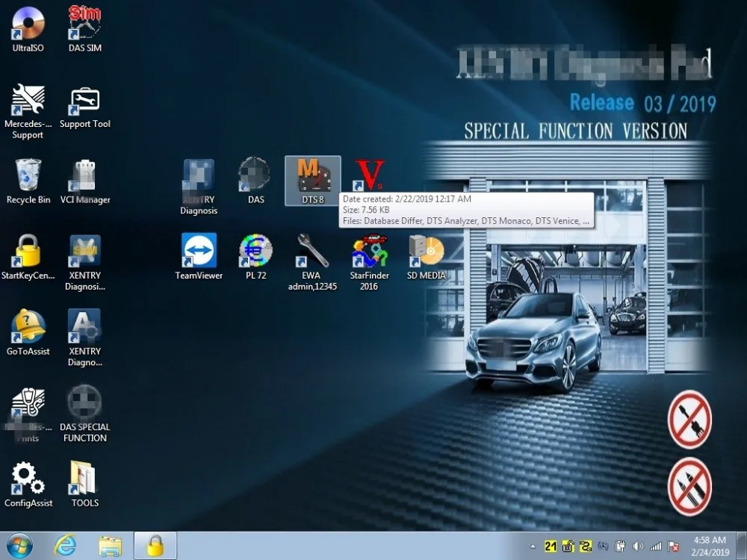Open Internet Explorer from the taskbar
Screen dimensions: 747x560
65,546
